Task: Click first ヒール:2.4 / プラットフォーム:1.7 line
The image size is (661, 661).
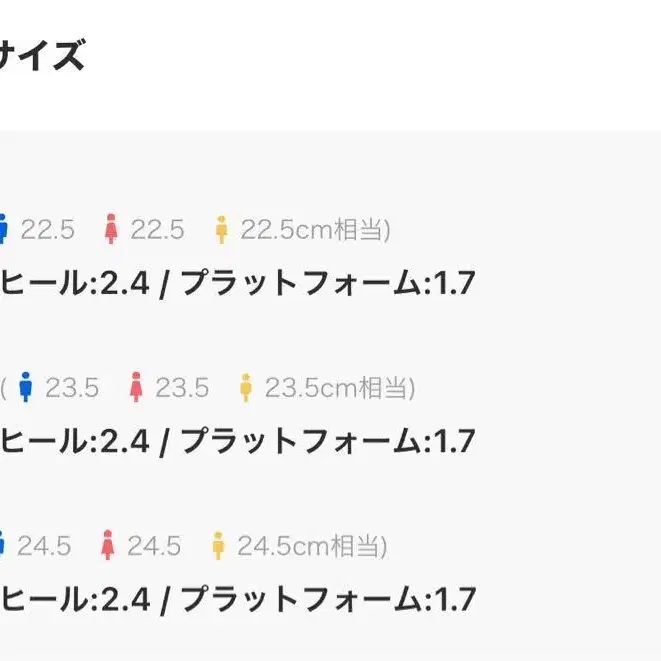Action: [x=238, y=283]
